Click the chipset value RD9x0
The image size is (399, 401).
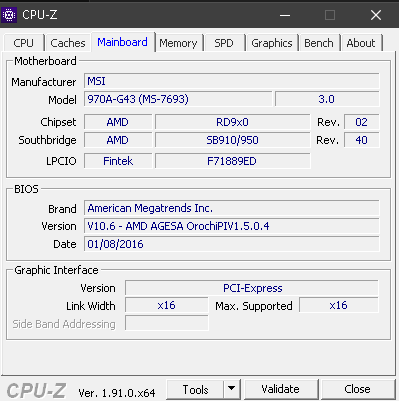pyautogui.click(x=233, y=122)
